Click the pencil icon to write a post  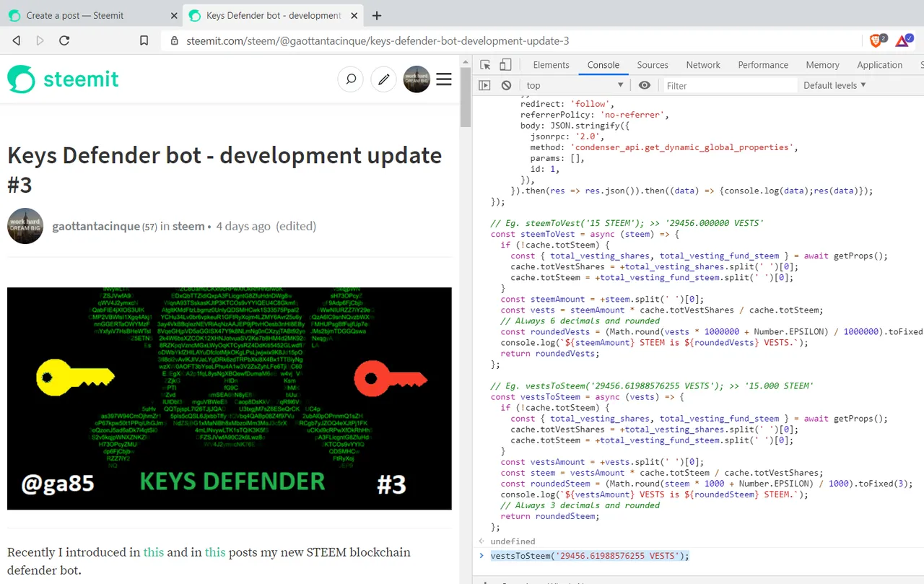(x=383, y=79)
